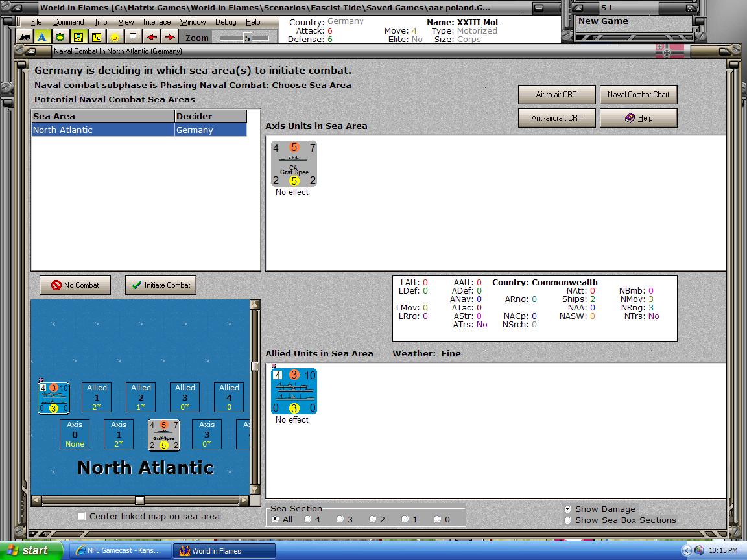747x560 pixels.
Task: Click the green hexagon toolbar icon
Action: point(60,37)
